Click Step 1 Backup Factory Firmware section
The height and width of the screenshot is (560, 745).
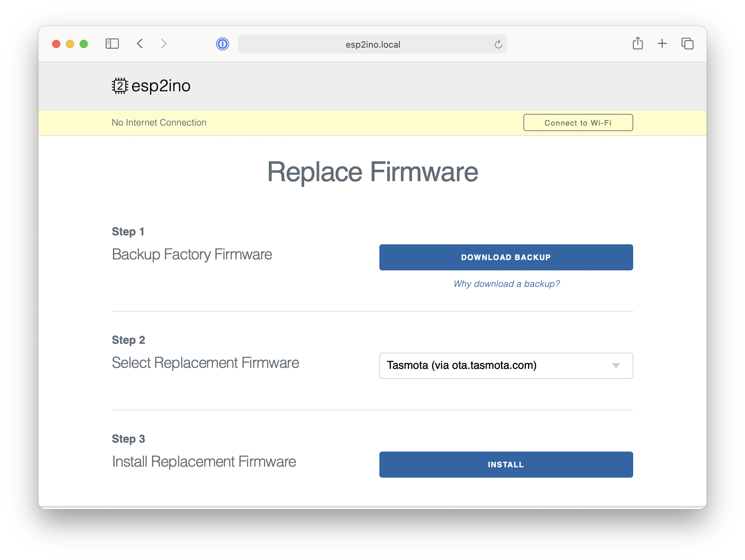pos(192,254)
